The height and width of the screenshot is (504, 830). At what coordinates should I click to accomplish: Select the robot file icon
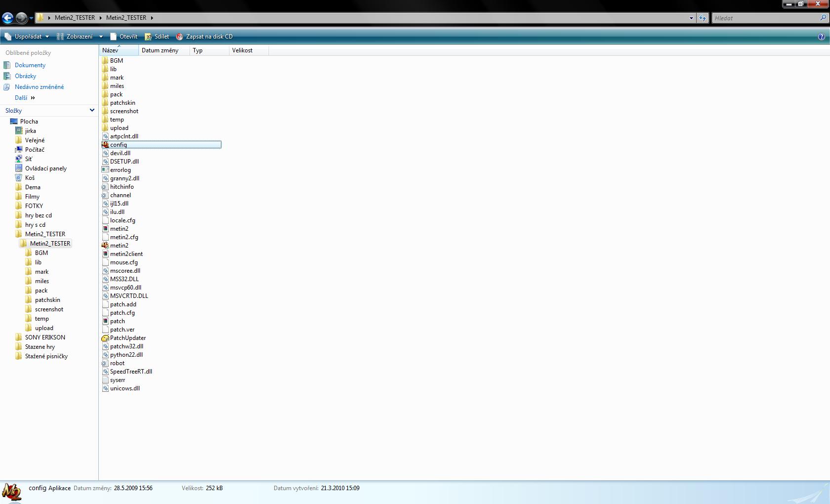tap(105, 363)
